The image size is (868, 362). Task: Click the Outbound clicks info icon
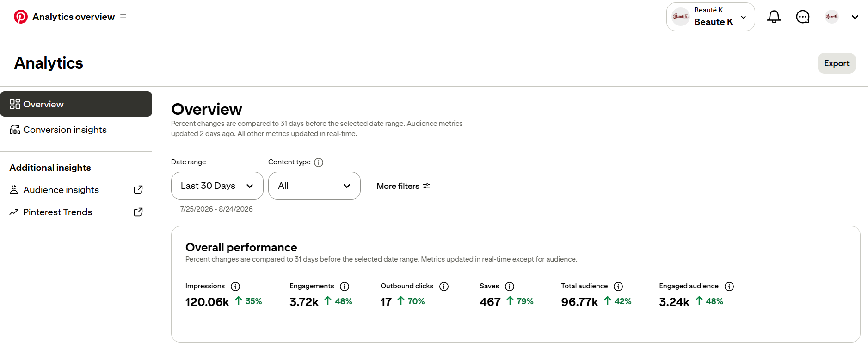pyautogui.click(x=444, y=287)
